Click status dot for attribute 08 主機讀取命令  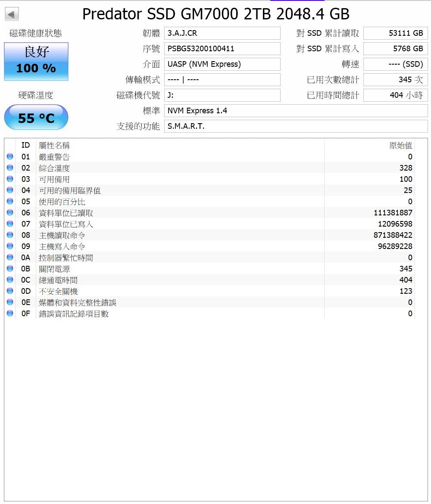10,235
